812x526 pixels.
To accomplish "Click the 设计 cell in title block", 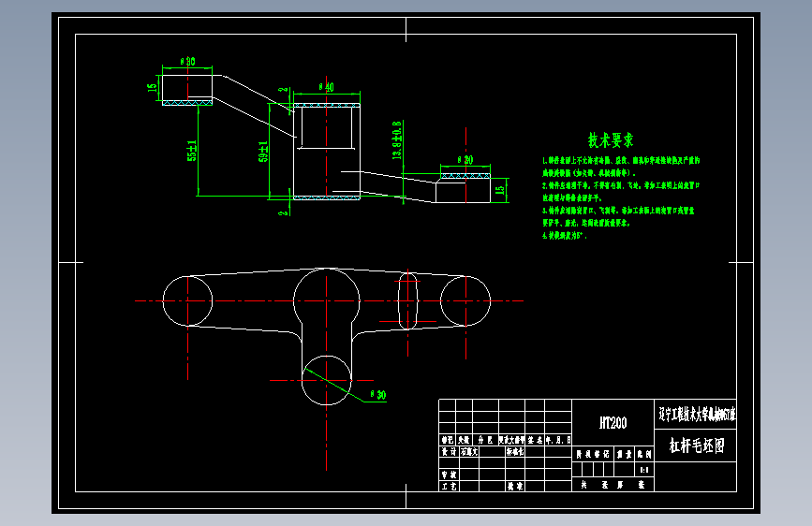I will [449, 452].
